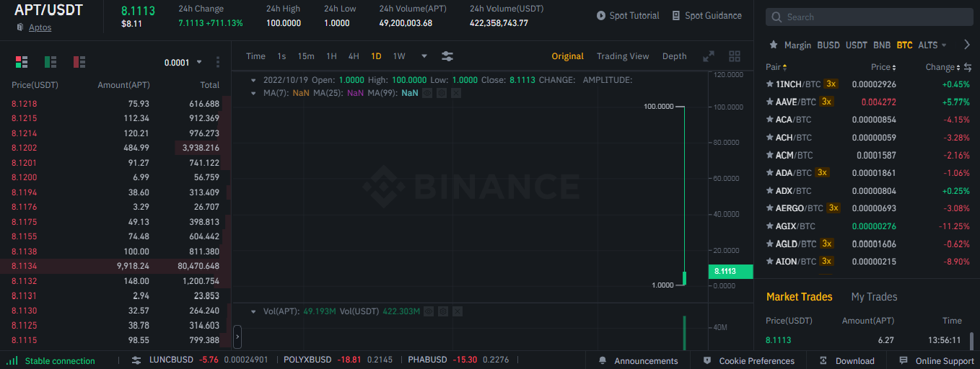The width and height of the screenshot is (980, 369).
Task: Favorite ADX/BTC with its star
Action: (769, 191)
